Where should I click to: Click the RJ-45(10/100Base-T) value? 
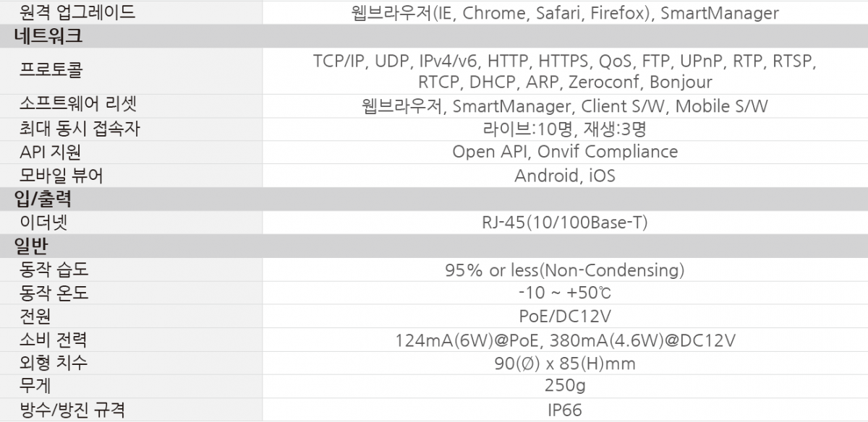(565, 223)
